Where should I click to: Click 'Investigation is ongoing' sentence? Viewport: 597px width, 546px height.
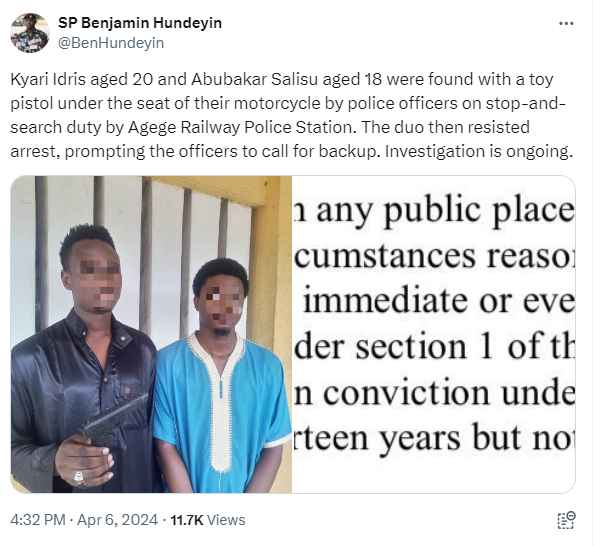click(479, 152)
